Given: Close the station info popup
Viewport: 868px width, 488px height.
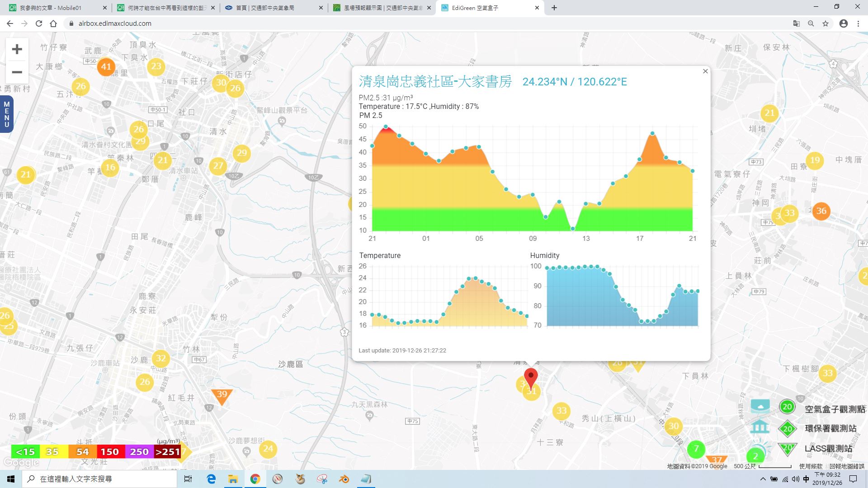Looking at the screenshot, I should point(705,71).
